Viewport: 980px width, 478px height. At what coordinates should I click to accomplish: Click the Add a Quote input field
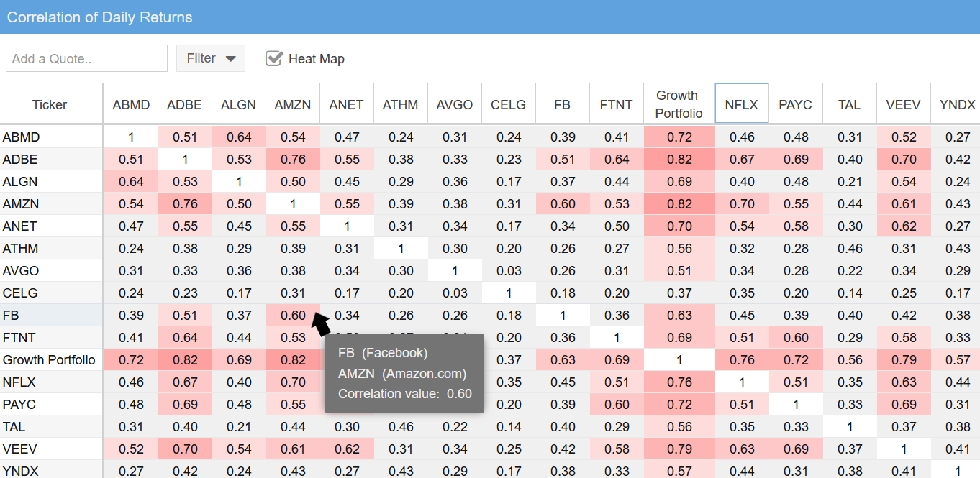[86, 58]
